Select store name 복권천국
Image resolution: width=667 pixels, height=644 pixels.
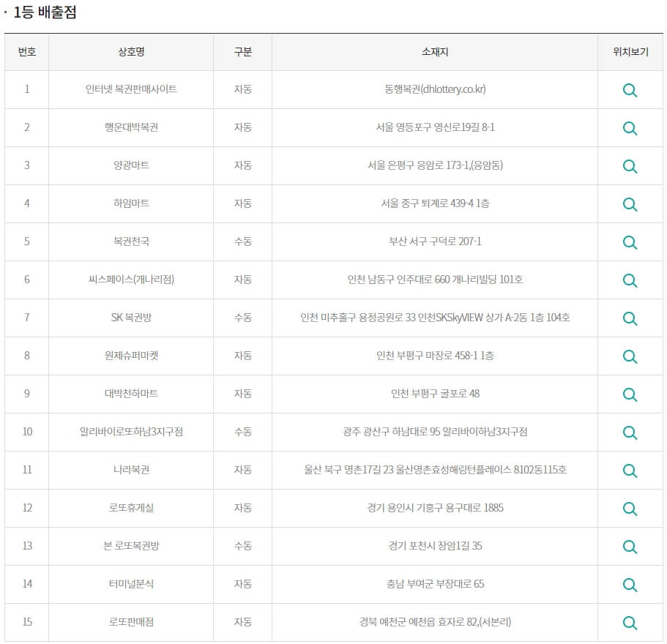[x=131, y=241]
